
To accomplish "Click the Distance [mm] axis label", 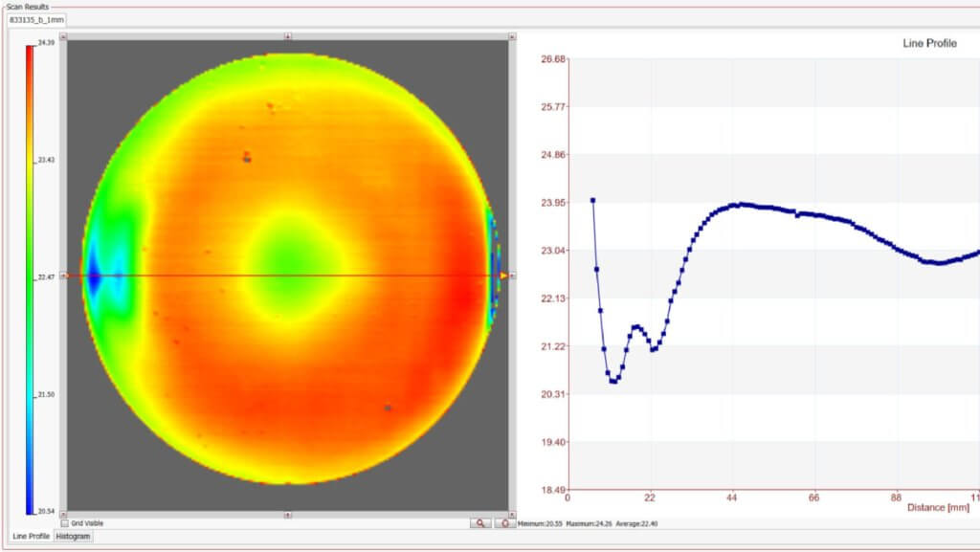I will [x=936, y=507].
